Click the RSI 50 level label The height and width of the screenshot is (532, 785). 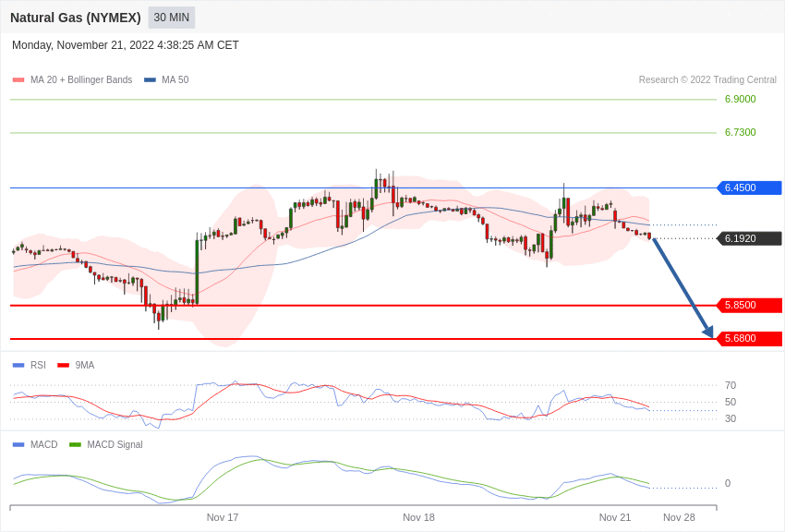(x=731, y=402)
